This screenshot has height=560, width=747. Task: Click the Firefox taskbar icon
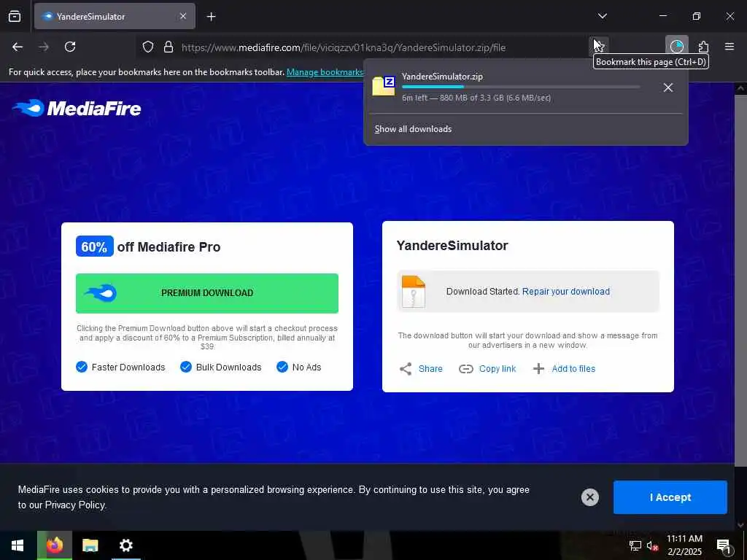click(55, 545)
